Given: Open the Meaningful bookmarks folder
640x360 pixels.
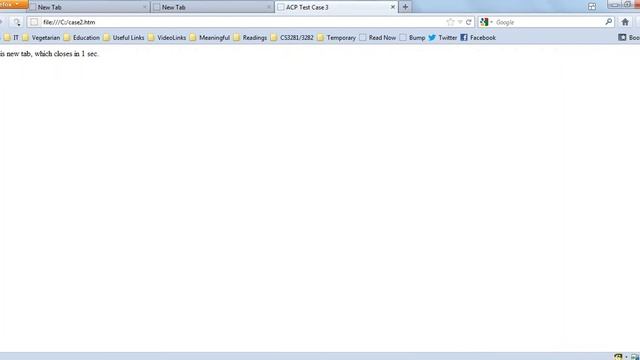Looking at the screenshot, I should [x=210, y=38].
